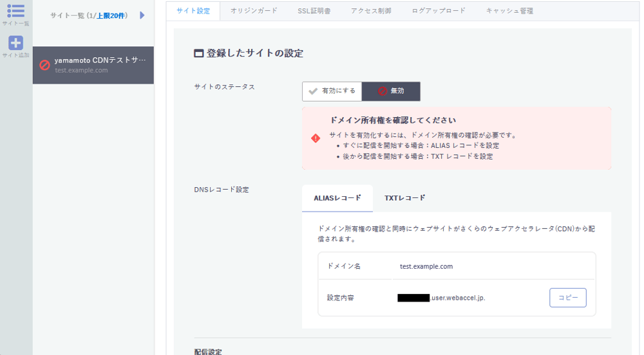Click the サイト追加 plus icon
The width and height of the screenshot is (644, 355).
click(15, 42)
